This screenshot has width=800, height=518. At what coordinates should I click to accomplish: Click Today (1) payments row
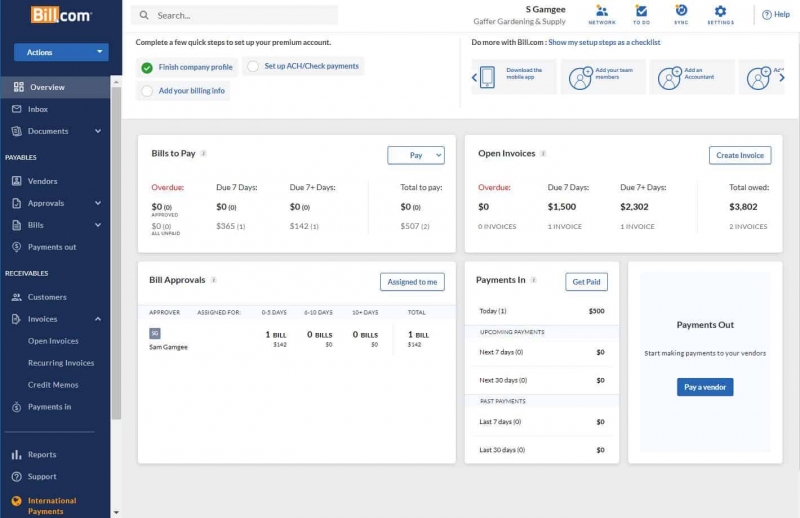click(x=542, y=311)
